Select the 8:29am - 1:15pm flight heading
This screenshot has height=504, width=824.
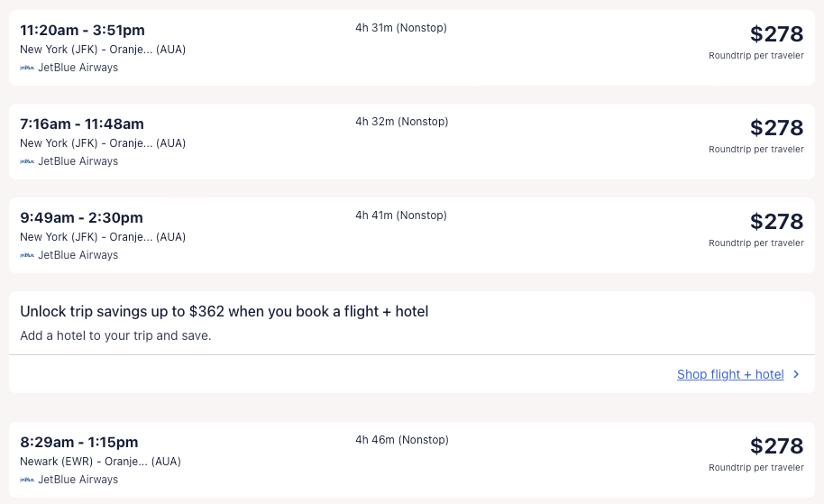(x=79, y=443)
